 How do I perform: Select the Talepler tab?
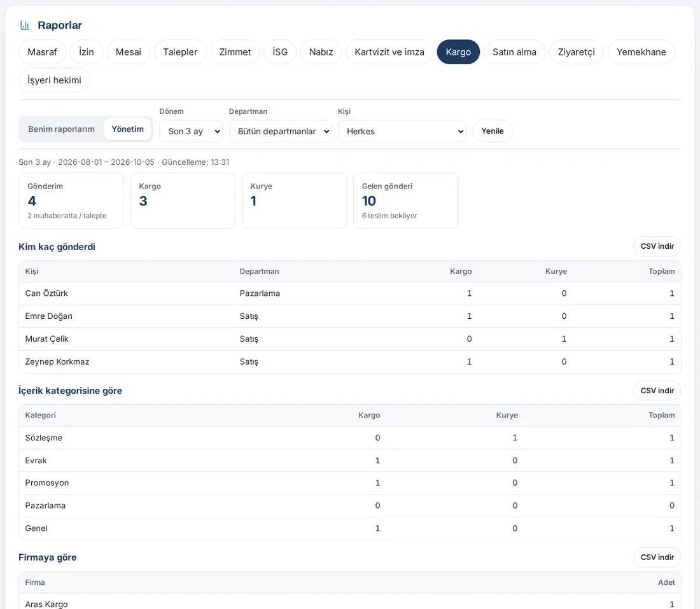click(x=180, y=52)
